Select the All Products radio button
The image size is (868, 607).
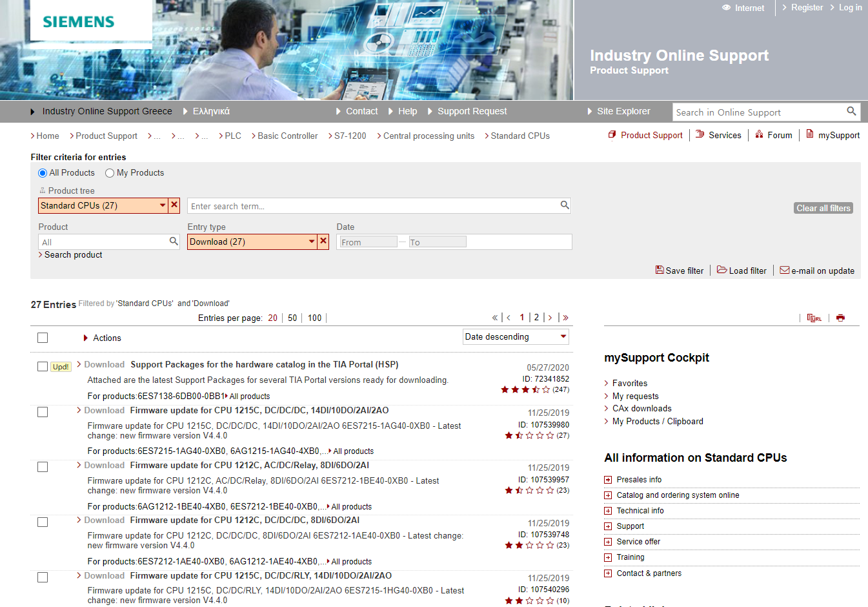pyautogui.click(x=43, y=172)
